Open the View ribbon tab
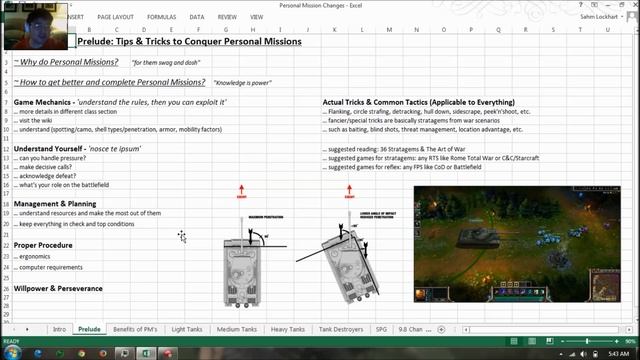The width and height of the screenshot is (640, 360). click(x=256, y=17)
